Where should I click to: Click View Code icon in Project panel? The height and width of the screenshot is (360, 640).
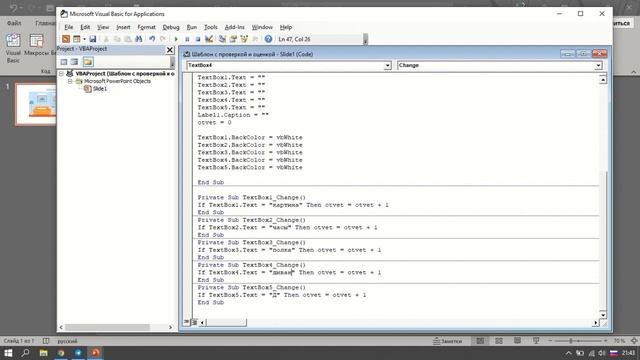[x=64, y=62]
